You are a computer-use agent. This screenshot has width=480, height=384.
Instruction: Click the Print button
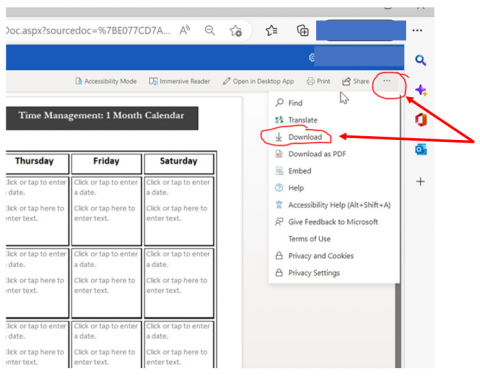[x=318, y=81]
